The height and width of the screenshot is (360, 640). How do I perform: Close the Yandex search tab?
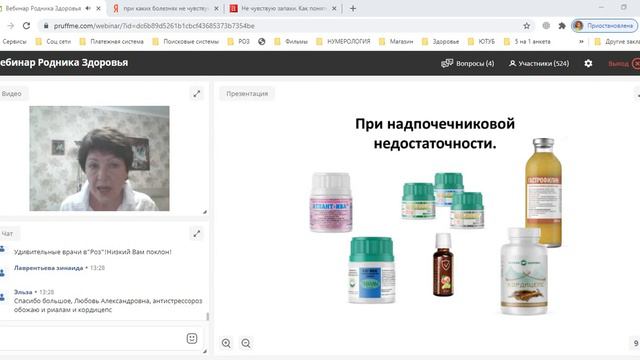216,9
